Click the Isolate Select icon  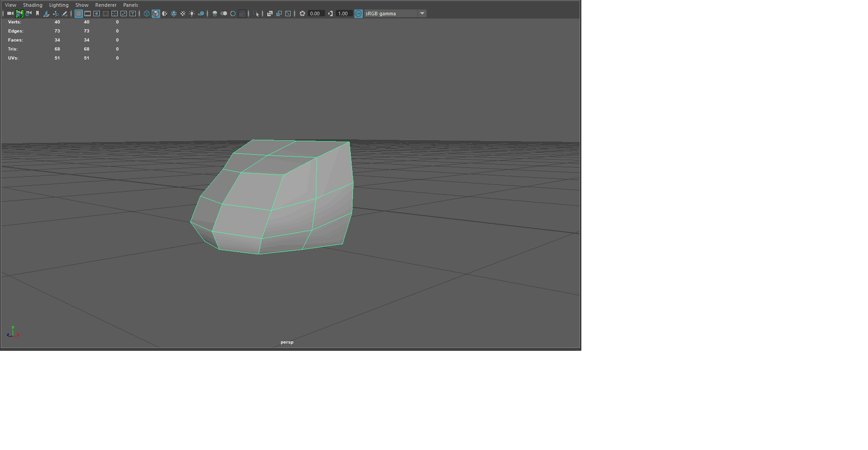256,14
